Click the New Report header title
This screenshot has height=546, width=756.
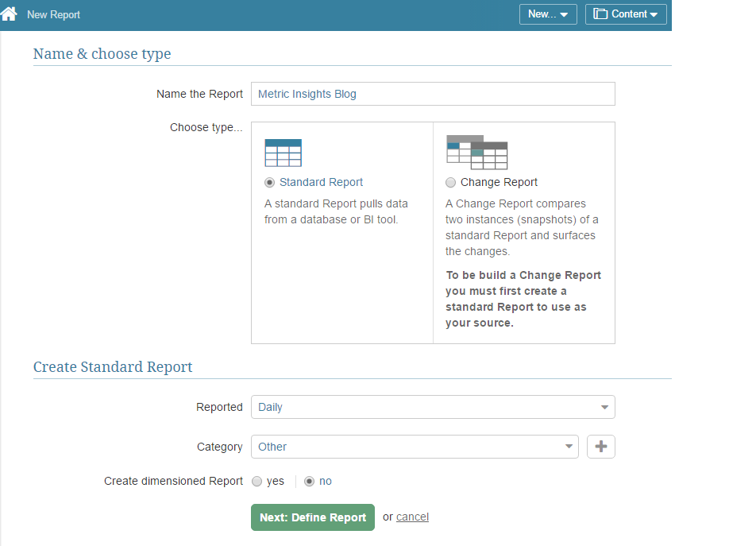tap(53, 14)
